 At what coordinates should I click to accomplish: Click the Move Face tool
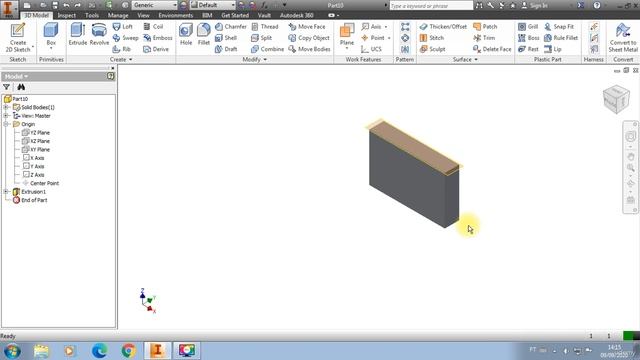[x=307, y=27]
